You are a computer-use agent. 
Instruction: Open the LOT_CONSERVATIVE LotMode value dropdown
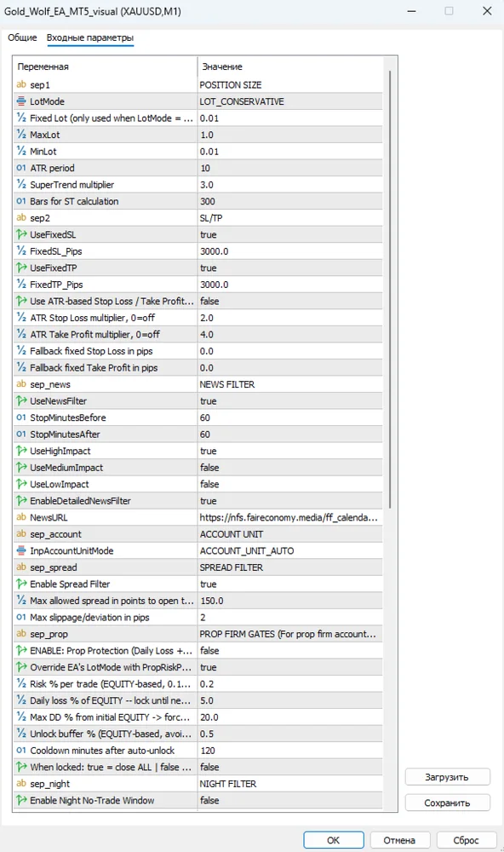click(290, 101)
